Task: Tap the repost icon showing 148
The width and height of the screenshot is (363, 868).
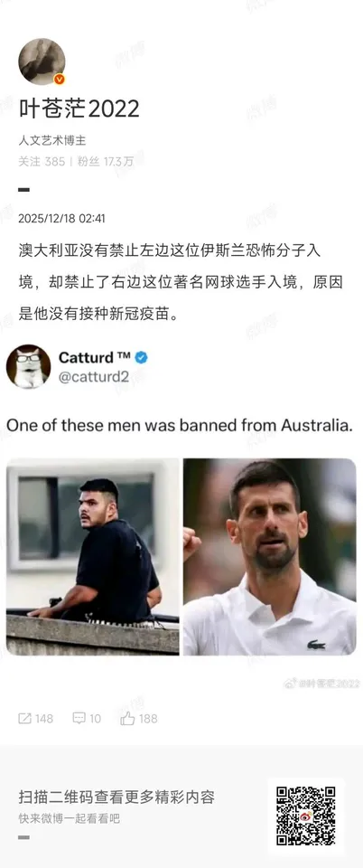Action: click(25, 718)
